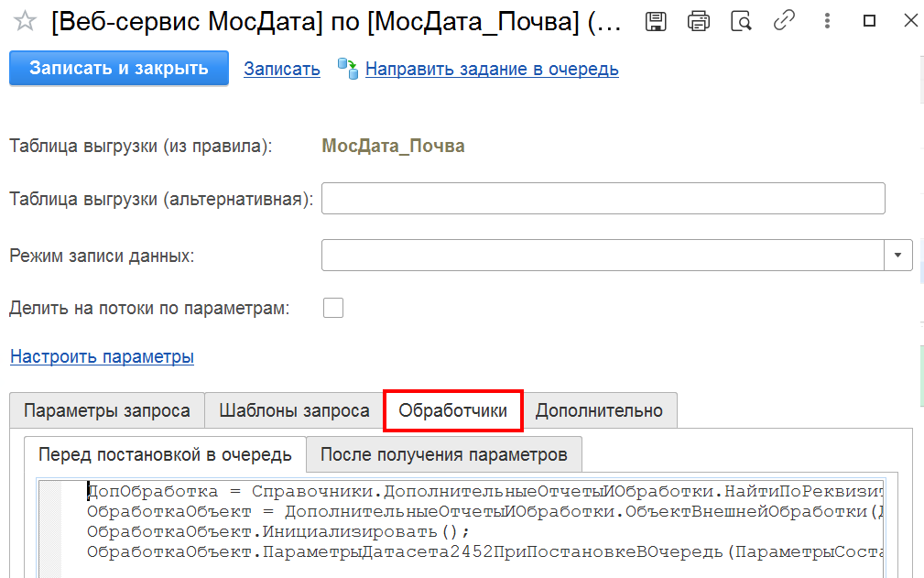This screenshot has height=578, width=924.
Task: Click the floppy disk save icon
Action: click(656, 21)
